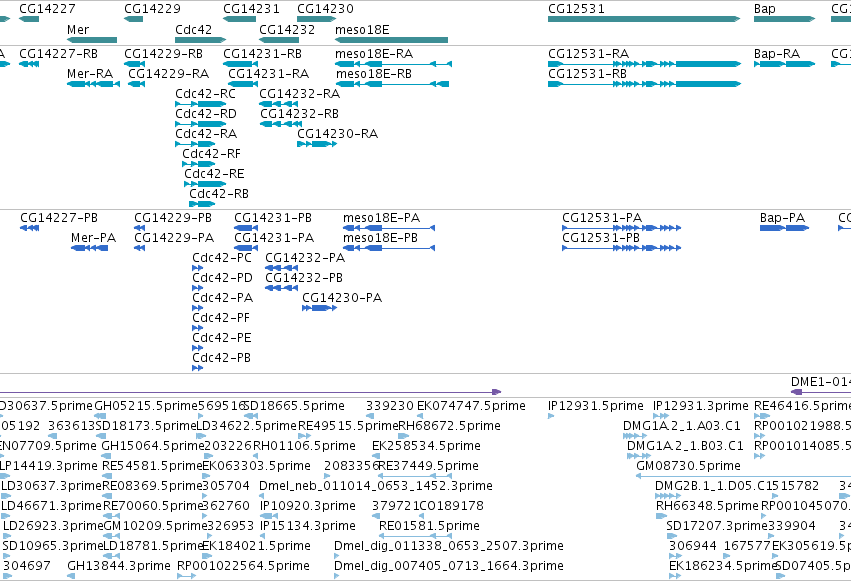This screenshot has width=851, height=581.
Task: Select the DMG1A2_1.A03.C1 EST label
Action: (x=682, y=426)
